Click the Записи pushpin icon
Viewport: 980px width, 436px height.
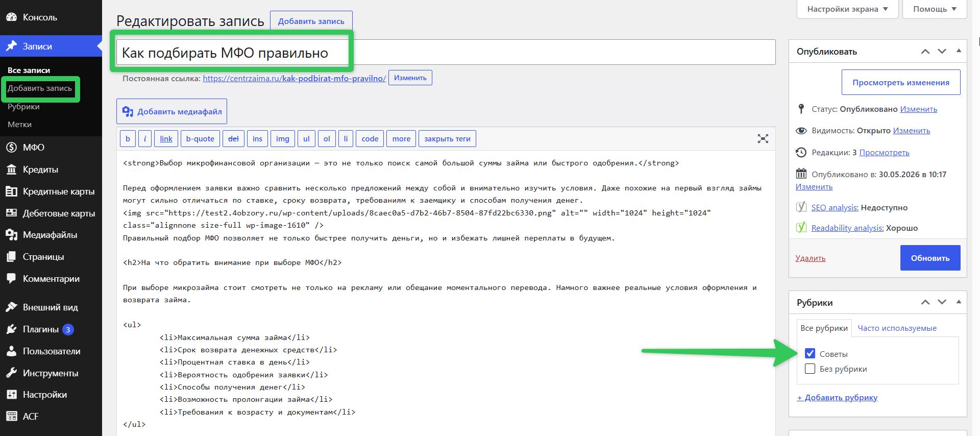click(11, 46)
